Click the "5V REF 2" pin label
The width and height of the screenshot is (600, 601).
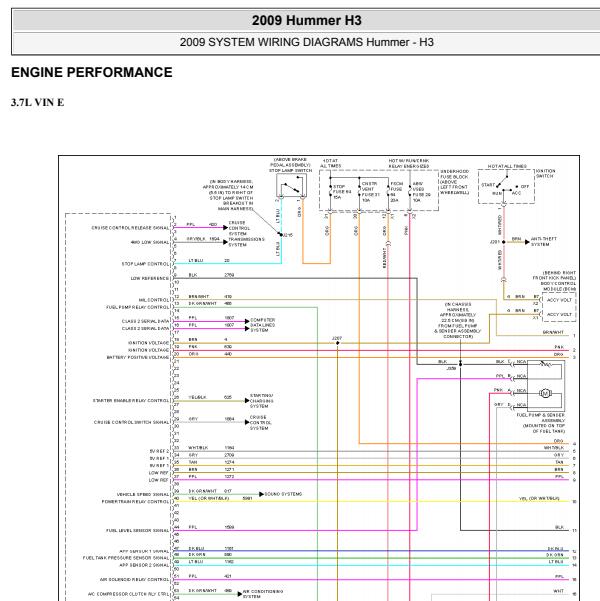[159, 451]
